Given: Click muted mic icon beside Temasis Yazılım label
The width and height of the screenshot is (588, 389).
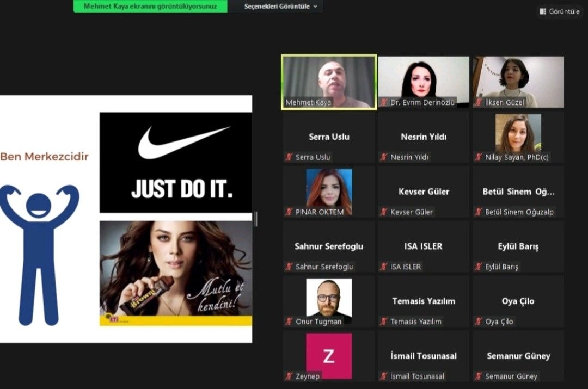Looking at the screenshot, I should click(384, 321).
